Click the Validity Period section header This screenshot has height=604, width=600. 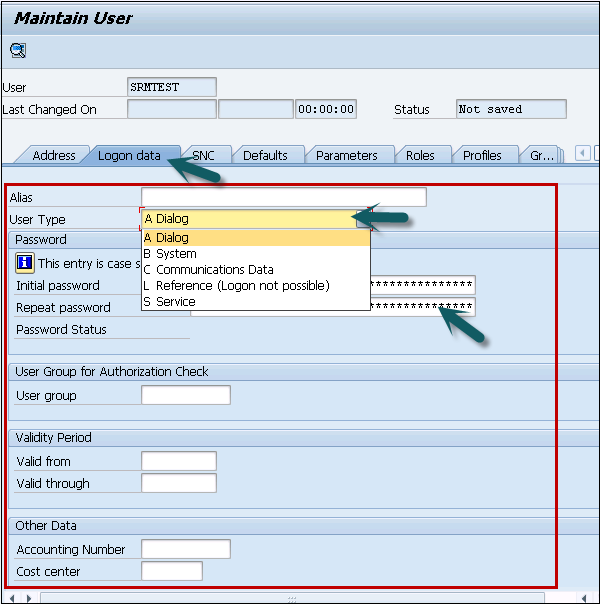tap(54, 438)
